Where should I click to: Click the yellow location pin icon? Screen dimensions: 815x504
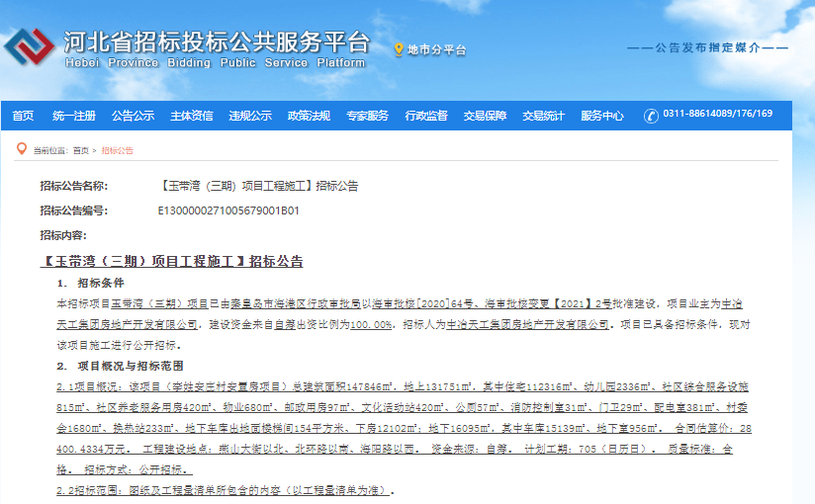tap(399, 49)
